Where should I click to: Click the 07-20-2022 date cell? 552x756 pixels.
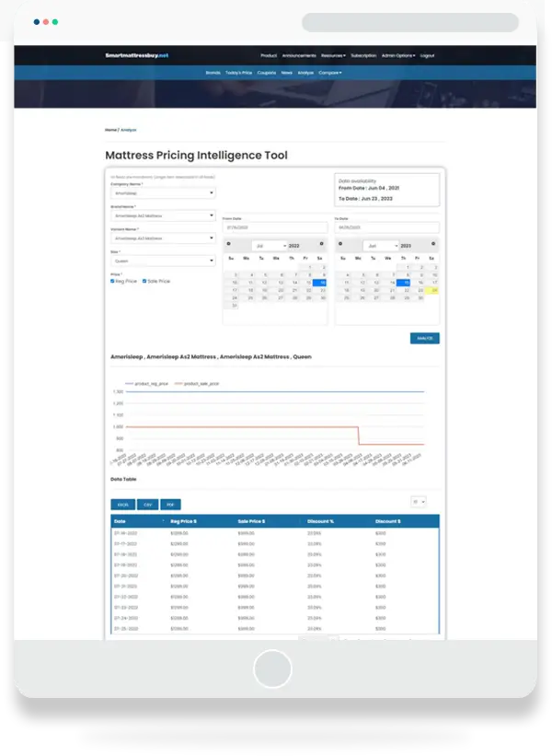coord(126,576)
